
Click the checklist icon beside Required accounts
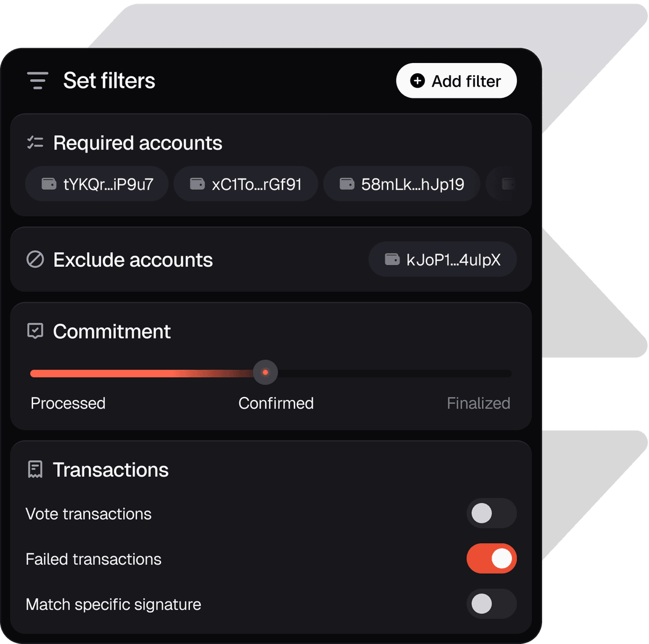pyautogui.click(x=35, y=142)
